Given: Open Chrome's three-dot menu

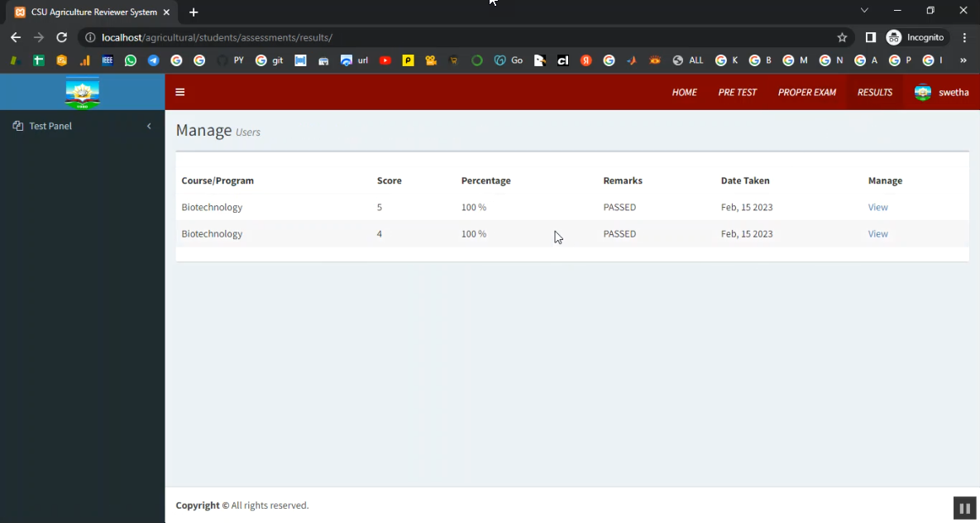Looking at the screenshot, I should [x=965, y=37].
